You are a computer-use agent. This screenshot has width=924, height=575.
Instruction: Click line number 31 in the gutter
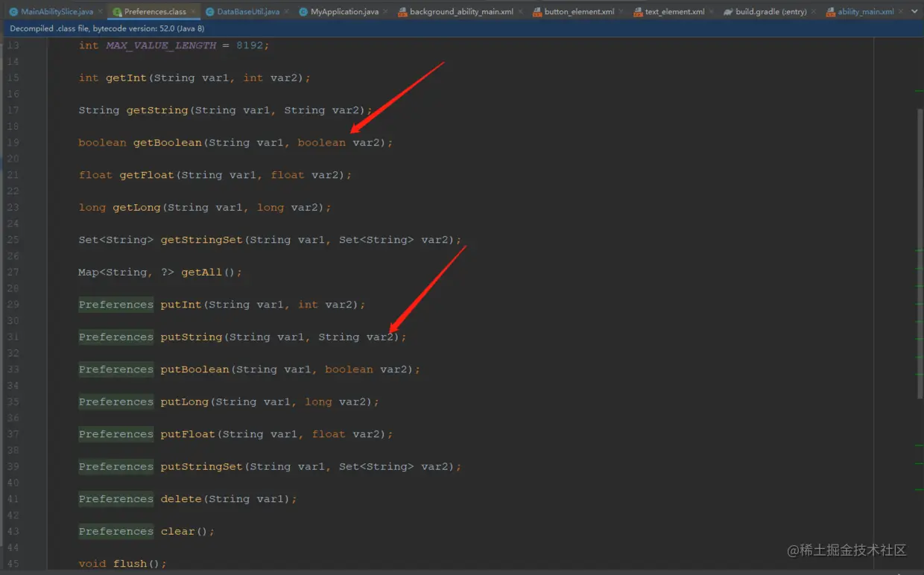(x=13, y=337)
